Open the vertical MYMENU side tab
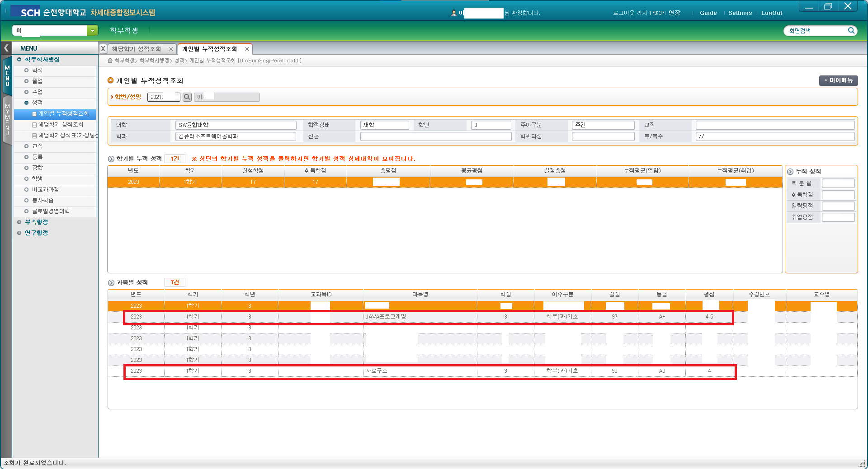Screen dimensions: 868x469 (7, 119)
